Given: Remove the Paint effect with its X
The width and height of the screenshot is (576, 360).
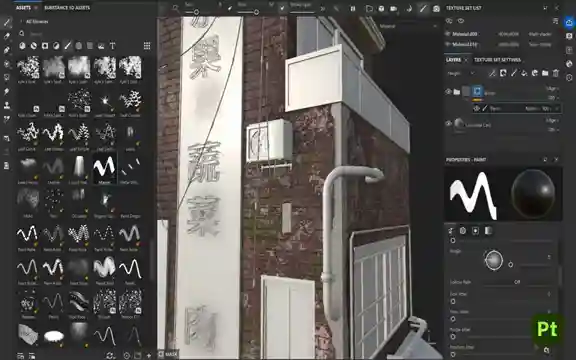Looking at the screenshot, I should [x=557, y=108].
